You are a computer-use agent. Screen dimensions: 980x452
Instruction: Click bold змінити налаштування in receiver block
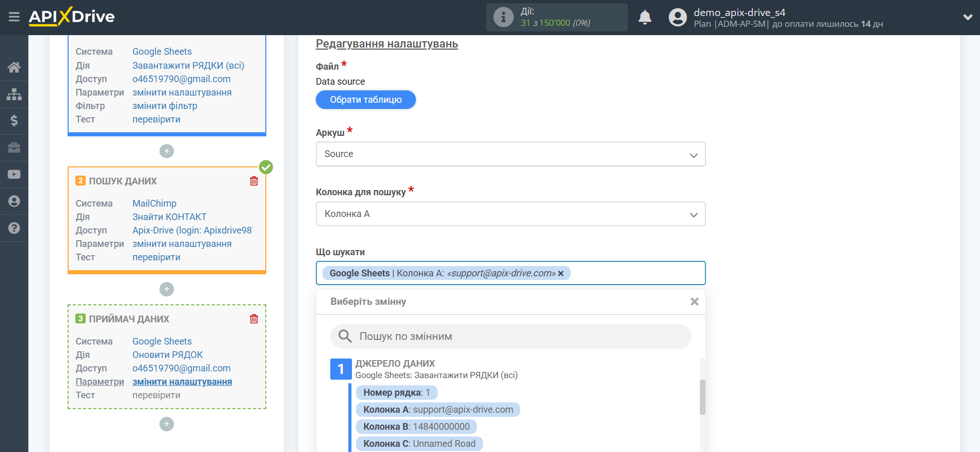click(x=182, y=382)
